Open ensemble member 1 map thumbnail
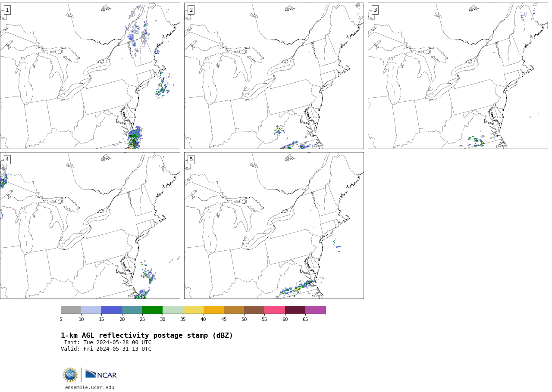Viewport: 552px width, 392px height. pos(90,76)
